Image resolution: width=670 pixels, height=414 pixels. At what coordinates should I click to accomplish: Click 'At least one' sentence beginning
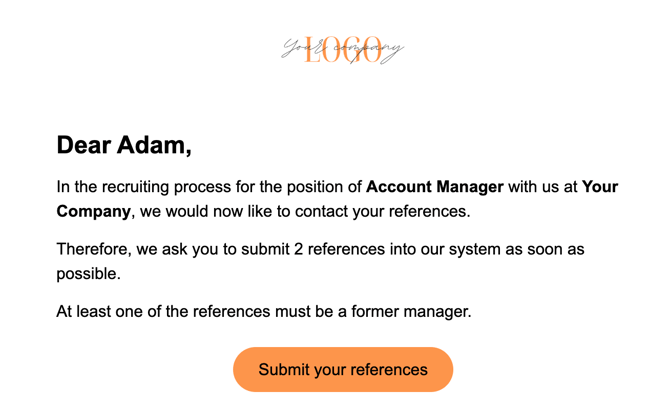(100, 311)
